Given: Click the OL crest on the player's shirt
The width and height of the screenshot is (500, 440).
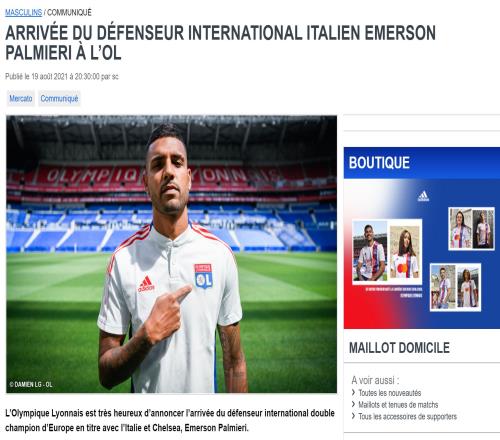Looking at the screenshot, I should [203, 276].
